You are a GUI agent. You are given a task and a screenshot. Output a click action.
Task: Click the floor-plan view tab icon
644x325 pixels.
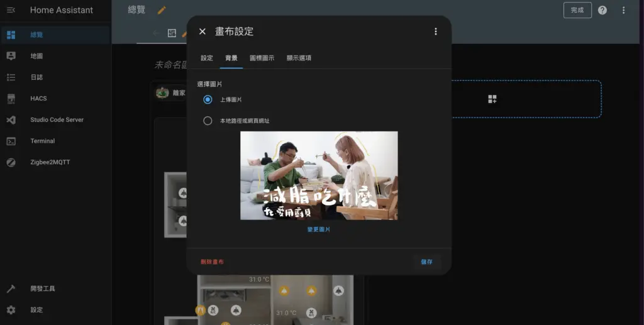tap(172, 33)
